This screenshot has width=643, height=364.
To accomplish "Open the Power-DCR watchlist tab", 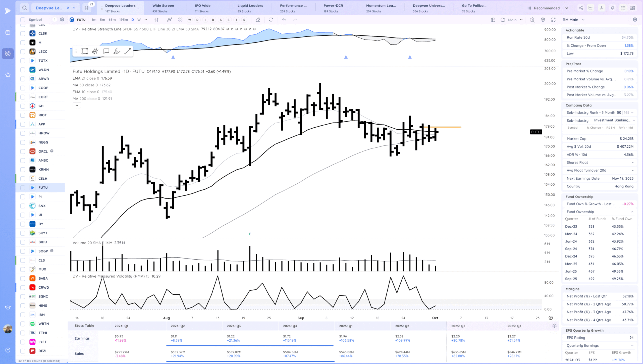I will (333, 8).
